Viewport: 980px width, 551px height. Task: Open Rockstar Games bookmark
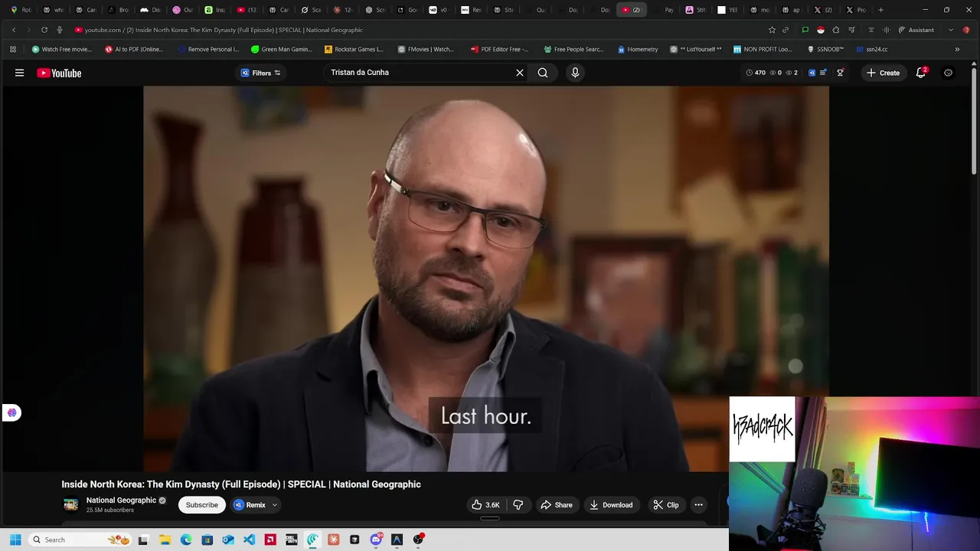tap(354, 49)
